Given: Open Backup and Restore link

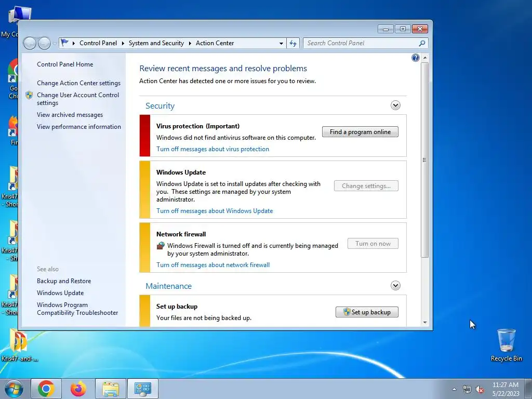Looking at the screenshot, I should [x=64, y=281].
